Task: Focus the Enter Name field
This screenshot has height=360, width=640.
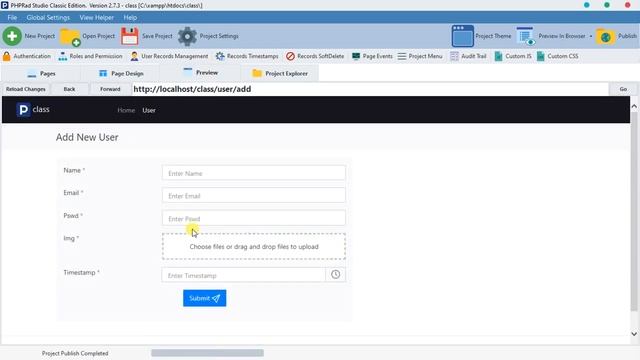Action: (x=254, y=173)
